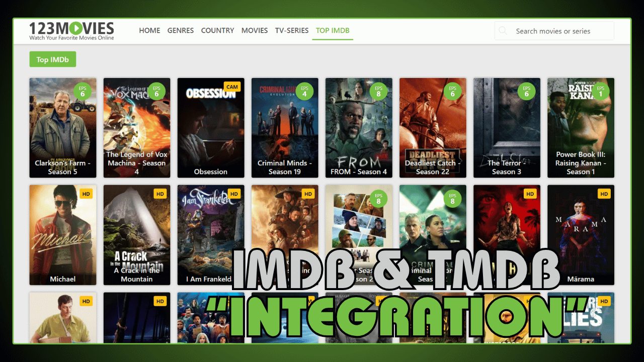This screenshot has width=644, height=362.
Task: Click the 'Clarkson's Farm - Season 5' title text
Action: tap(63, 167)
